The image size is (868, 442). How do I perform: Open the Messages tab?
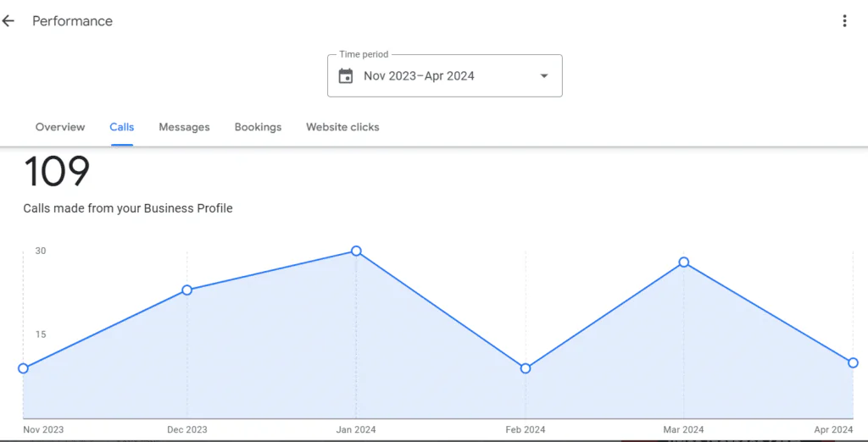[184, 127]
